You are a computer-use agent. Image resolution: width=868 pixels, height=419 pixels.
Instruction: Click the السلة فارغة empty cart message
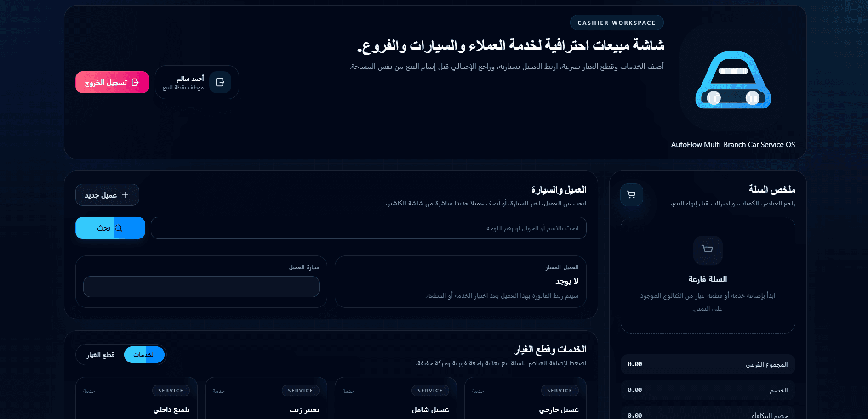[x=708, y=279]
